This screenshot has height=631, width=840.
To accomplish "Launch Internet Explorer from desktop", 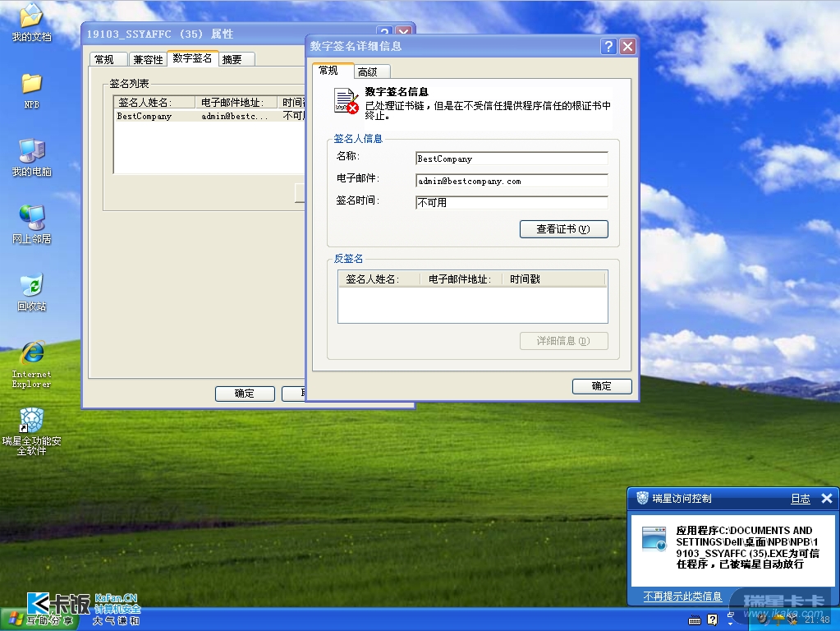I will [31, 365].
